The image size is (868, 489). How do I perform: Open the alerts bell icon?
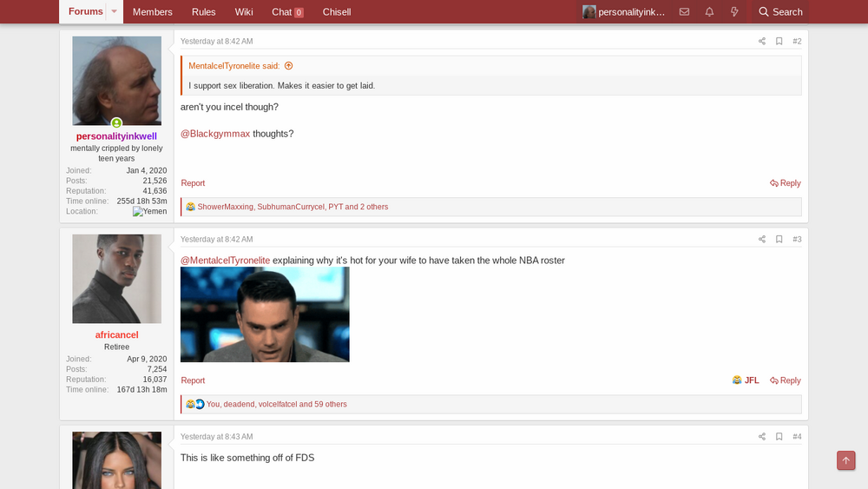[709, 11]
